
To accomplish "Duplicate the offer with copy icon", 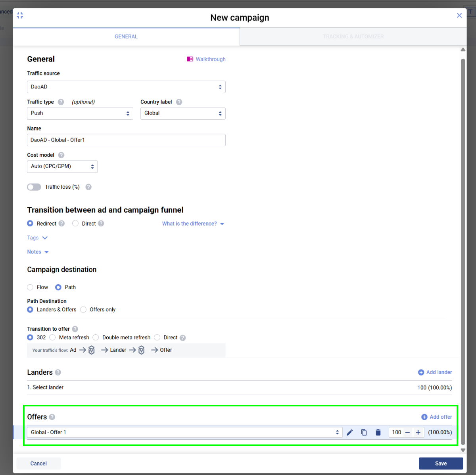I will 364,432.
